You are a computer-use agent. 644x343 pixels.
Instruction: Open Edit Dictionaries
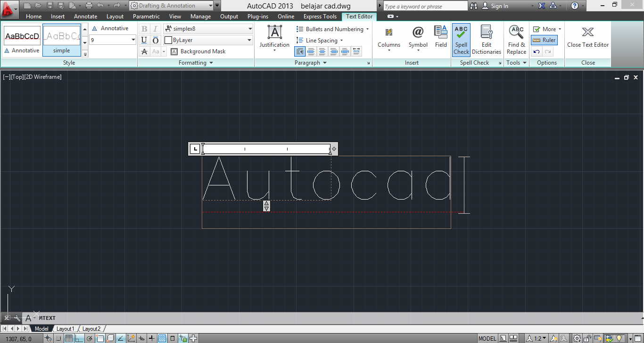coord(487,40)
